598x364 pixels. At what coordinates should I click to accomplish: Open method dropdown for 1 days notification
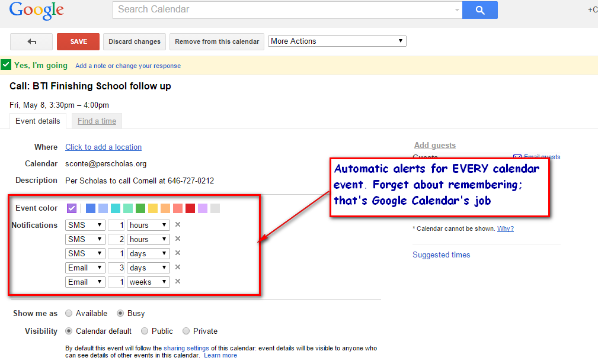[85, 253]
